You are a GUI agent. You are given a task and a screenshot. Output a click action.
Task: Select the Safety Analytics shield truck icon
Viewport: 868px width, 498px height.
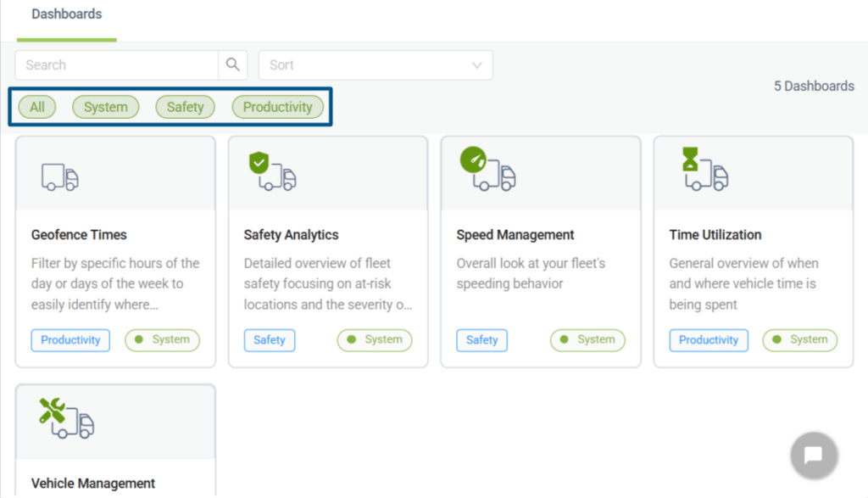pyautogui.click(x=271, y=172)
